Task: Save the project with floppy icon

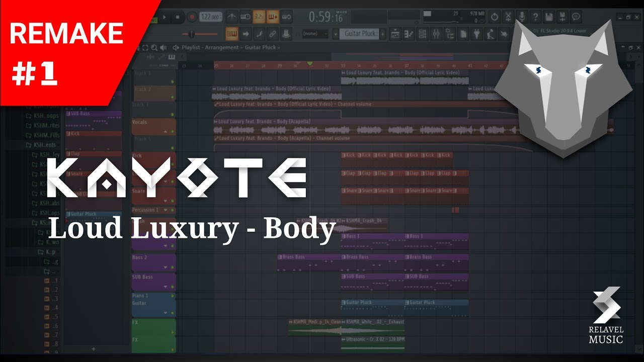Action: (x=549, y=17)
